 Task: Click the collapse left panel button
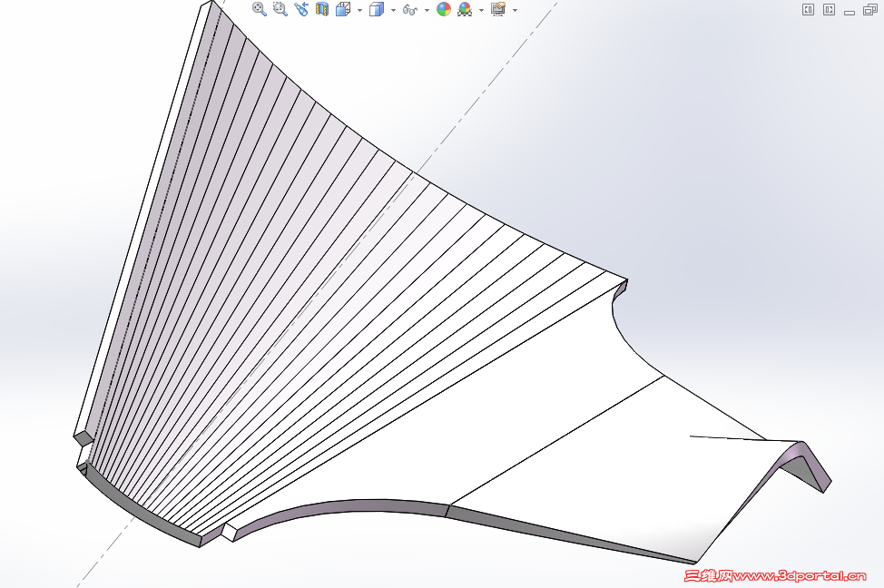tap(808, 10)
